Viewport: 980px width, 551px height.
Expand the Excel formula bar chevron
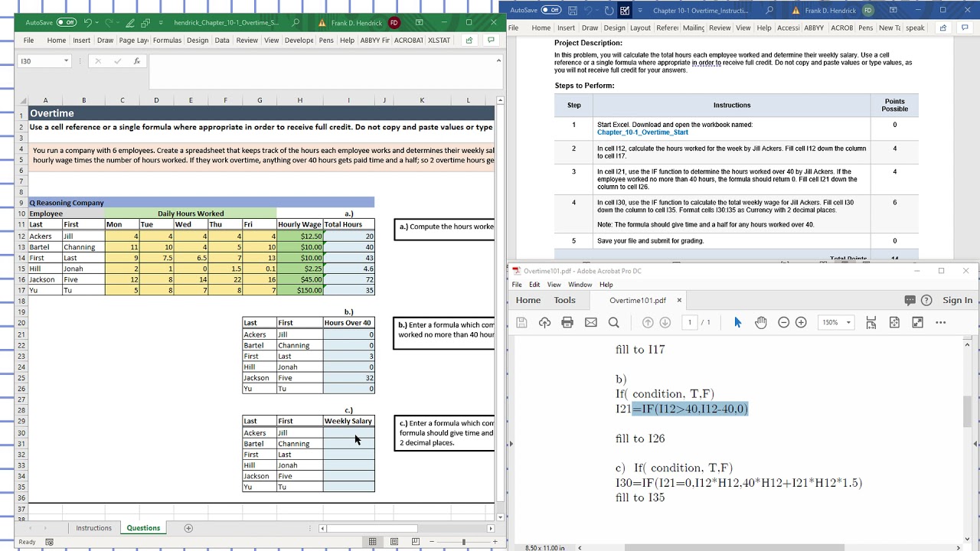pos(499,60)
